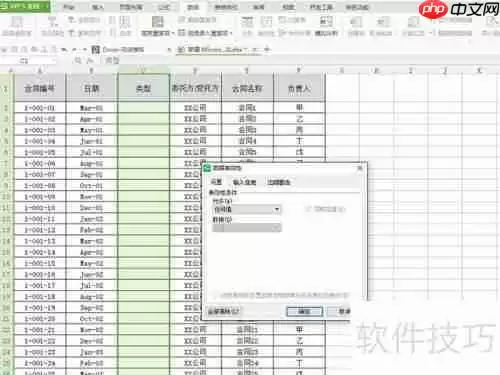Open the 允许 dropdown showing 任何值
Image resolution: width=500 pixels, height=375 pixels.
(x=247, y=209)
